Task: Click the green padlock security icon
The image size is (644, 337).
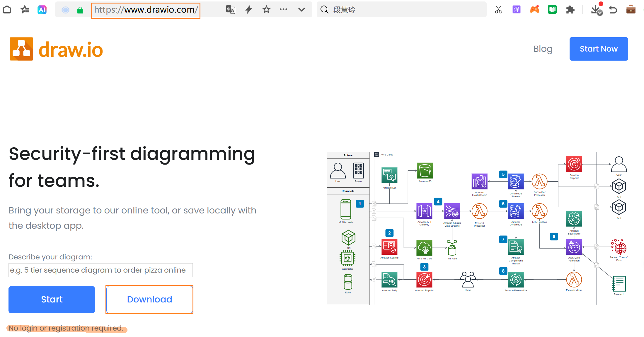Action: point(80,11)
